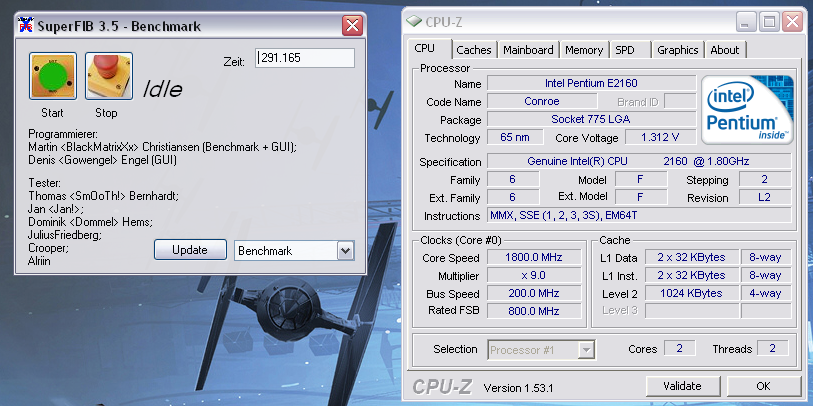Click the Threads count field
Image resolution: width=813 pixels, height=406 pixels.
point(773,348)
